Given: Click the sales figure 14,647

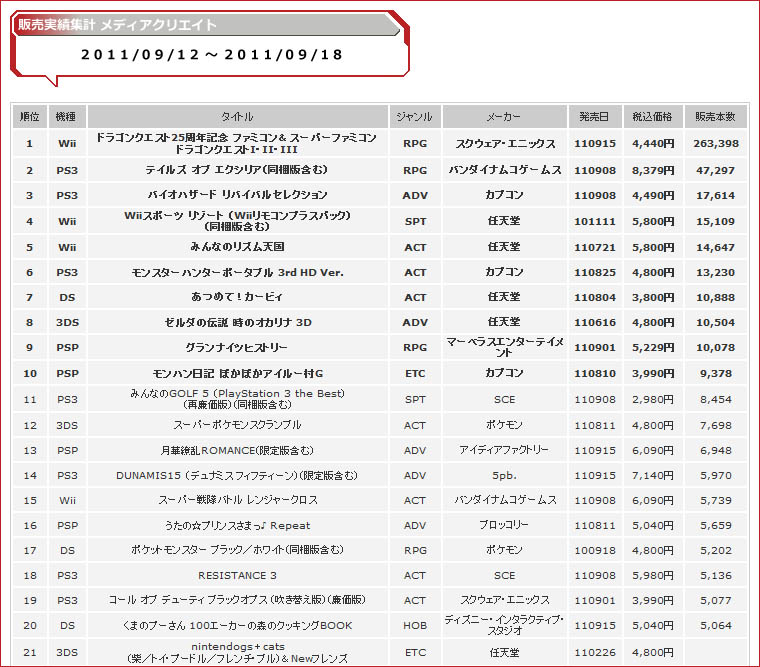Looking at the screenshot, I should click(715, 247).
